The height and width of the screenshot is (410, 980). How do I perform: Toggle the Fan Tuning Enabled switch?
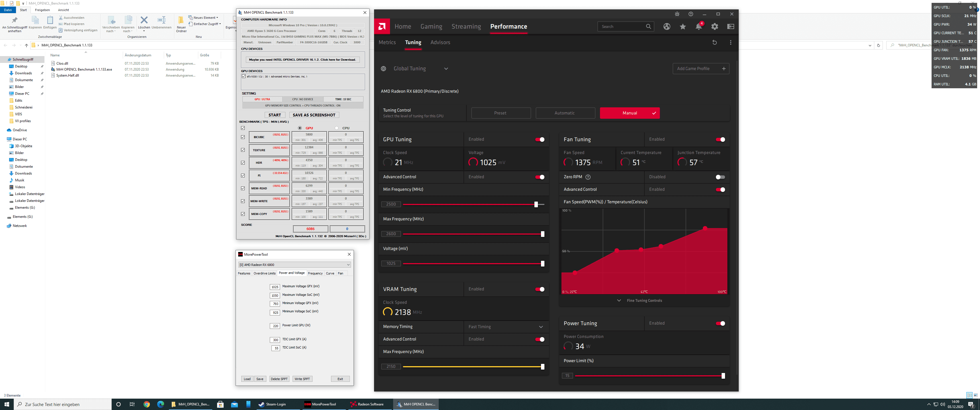720,140
